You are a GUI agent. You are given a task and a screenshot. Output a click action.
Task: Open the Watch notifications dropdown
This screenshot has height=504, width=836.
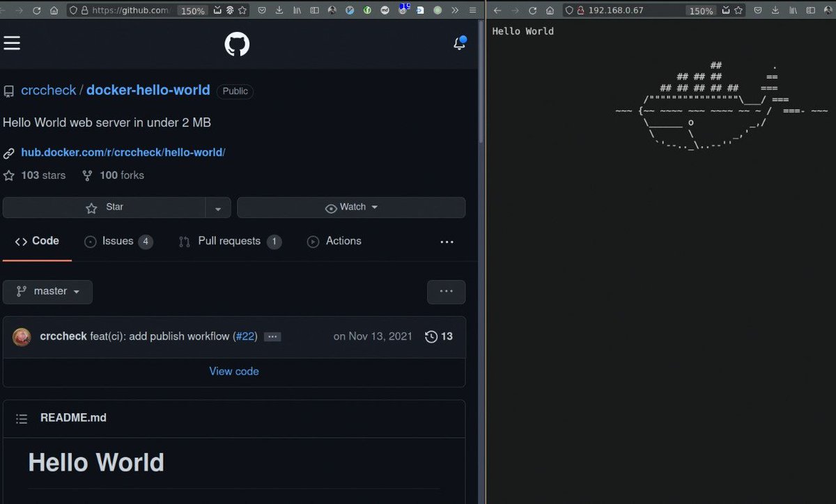tap(351, 207)
